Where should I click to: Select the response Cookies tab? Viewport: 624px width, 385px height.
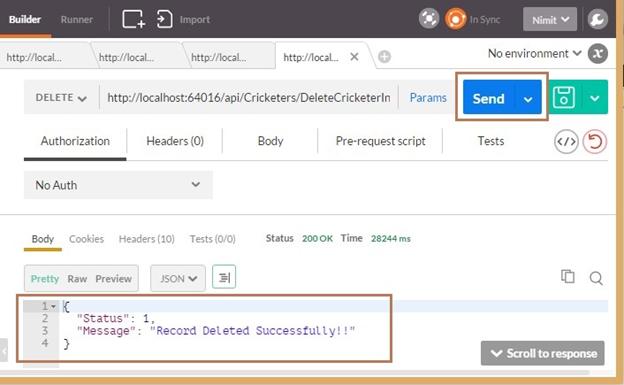tap(86, 239)
